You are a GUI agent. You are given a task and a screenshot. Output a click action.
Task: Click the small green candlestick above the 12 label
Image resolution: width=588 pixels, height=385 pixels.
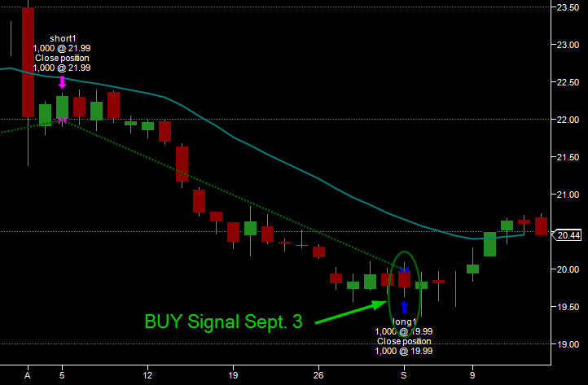[x=147, y=126]
